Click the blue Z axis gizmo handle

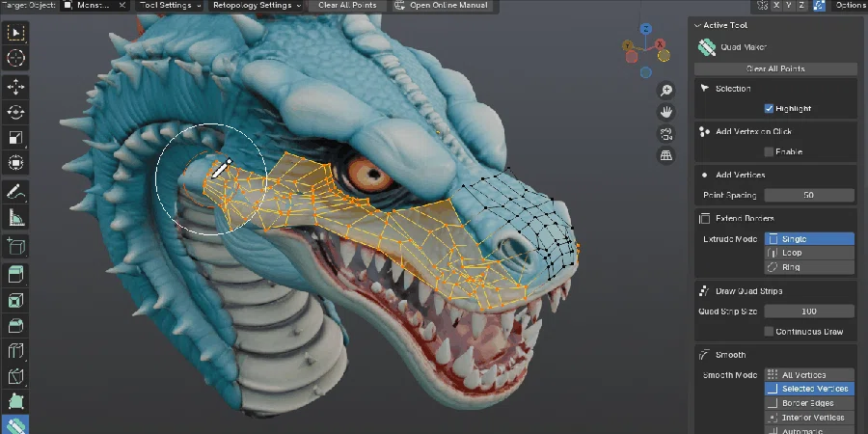coord(645,29)
